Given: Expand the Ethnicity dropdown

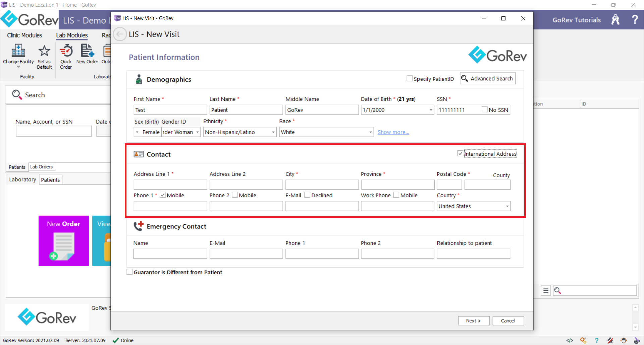Looking at the screenshot, I should [x=273, y=132].
